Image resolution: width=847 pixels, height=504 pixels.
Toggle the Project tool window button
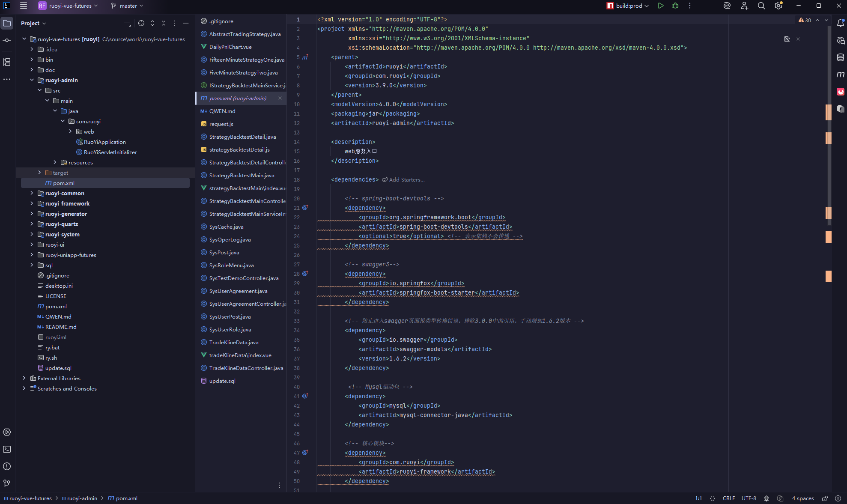point(7,23)
